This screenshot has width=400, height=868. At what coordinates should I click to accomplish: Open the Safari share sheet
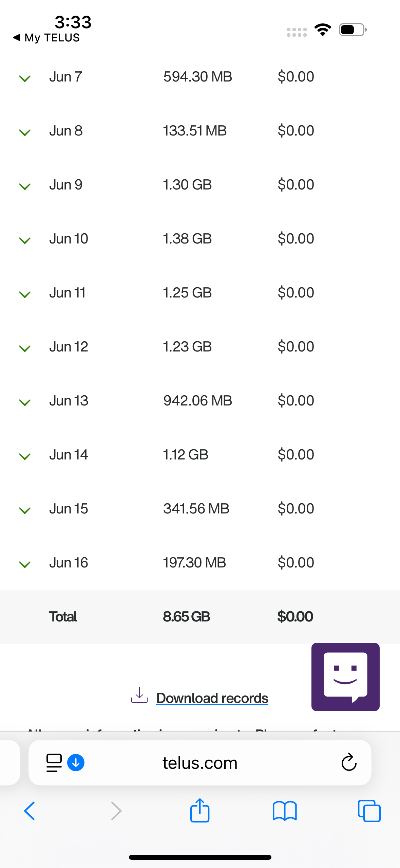pos(200,811)
